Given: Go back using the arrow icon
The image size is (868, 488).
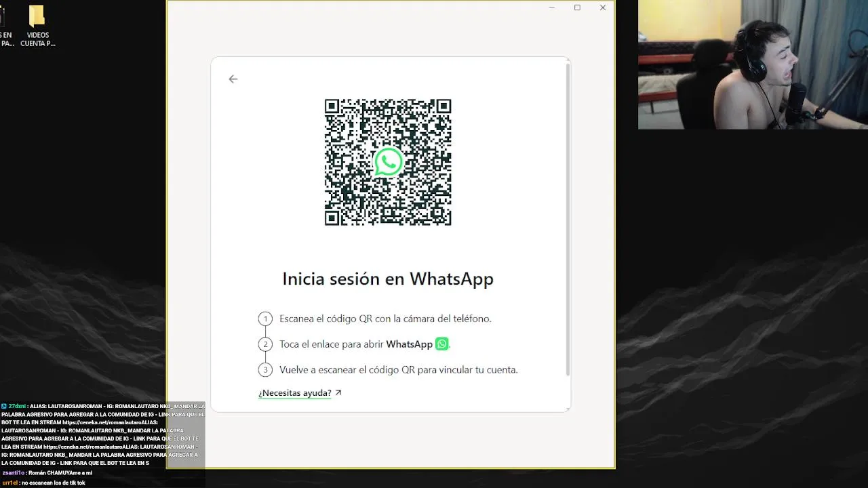Looking at the screenshot, I should (233, 79).
